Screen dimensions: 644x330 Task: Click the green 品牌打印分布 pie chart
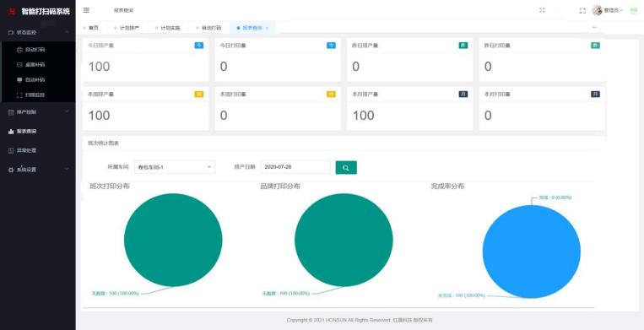[344, 240]
